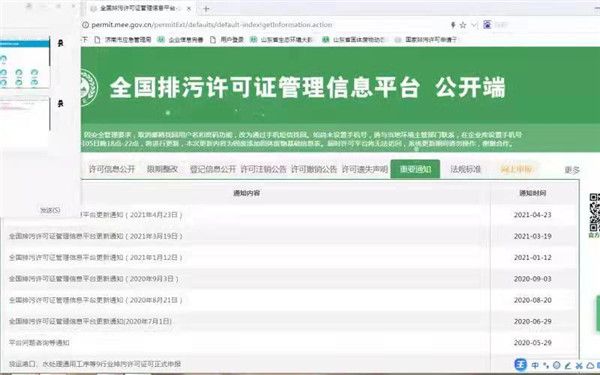Open a new browser tab with plus button
This screenshot has width=600, height=375.
pos(206,8)
